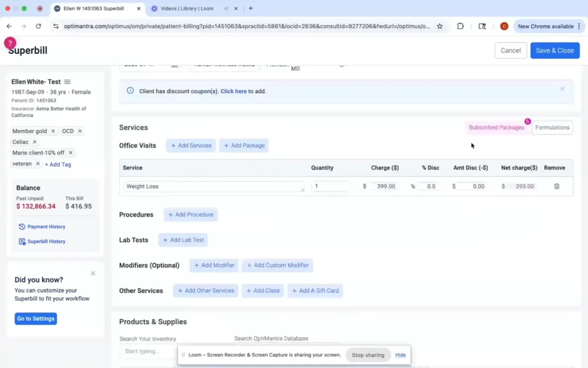588x368 pixels.
Task: Switch to Videos | Library | Loom tab
Action: [187, 9]
